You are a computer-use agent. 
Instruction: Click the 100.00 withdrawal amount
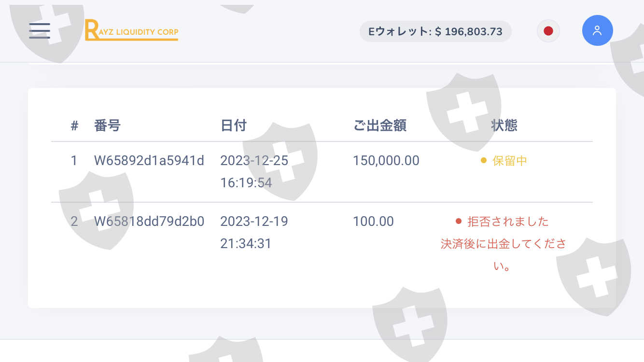pyautogui.click(x=373, y=222)
